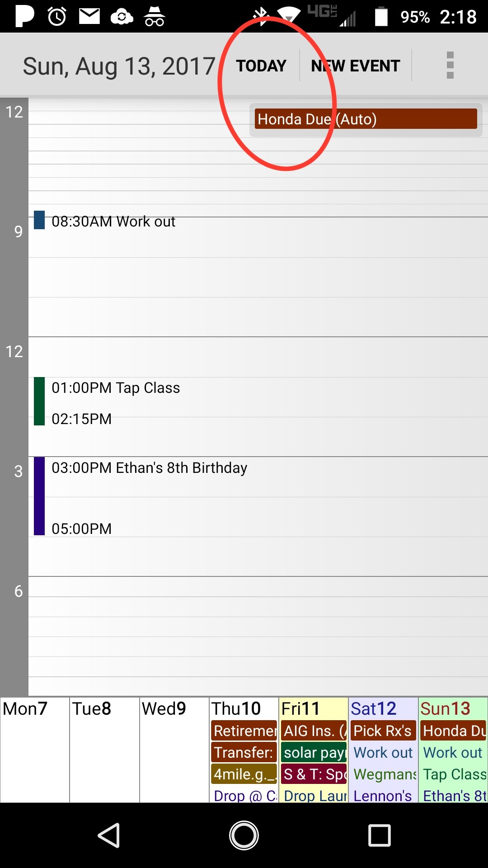The height and width of the screenshot is (868, 488).
Task: Tap the dark blue Work out color marker
Action: 39,220
